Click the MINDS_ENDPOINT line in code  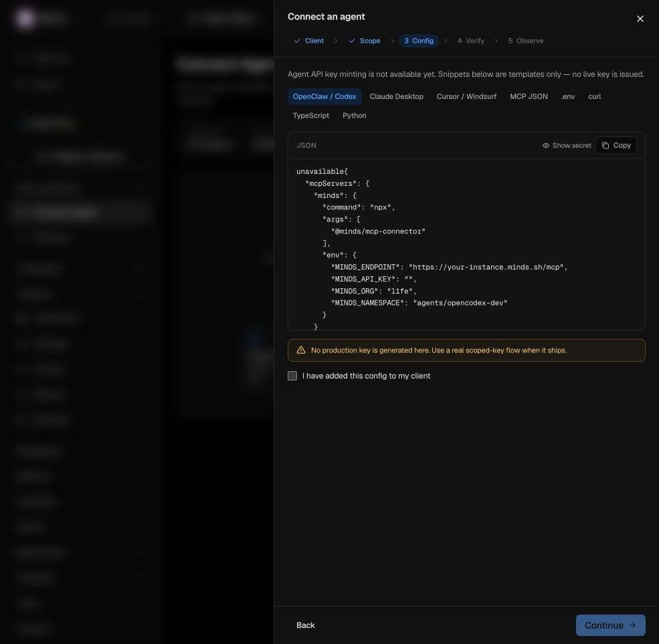pos(450,267)
